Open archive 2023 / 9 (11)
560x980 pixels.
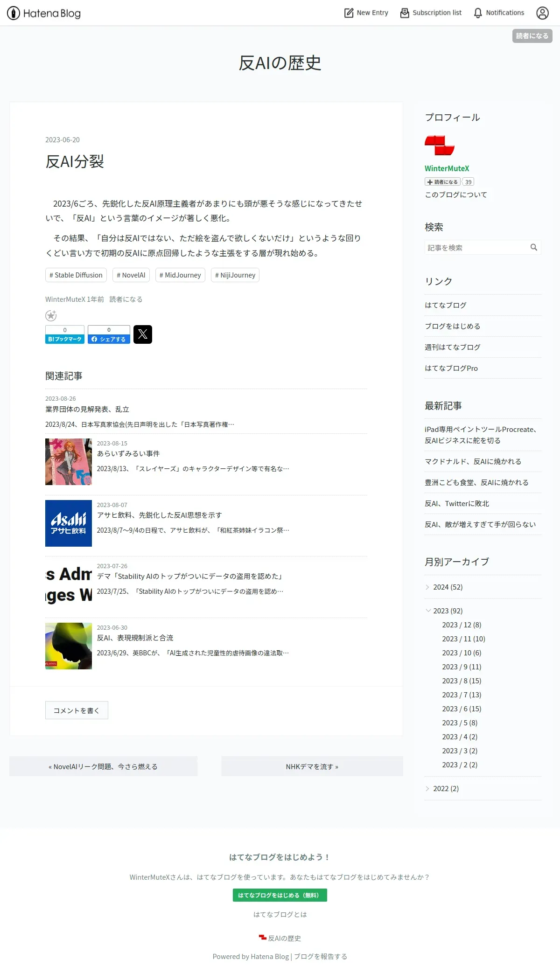point(462,667)
